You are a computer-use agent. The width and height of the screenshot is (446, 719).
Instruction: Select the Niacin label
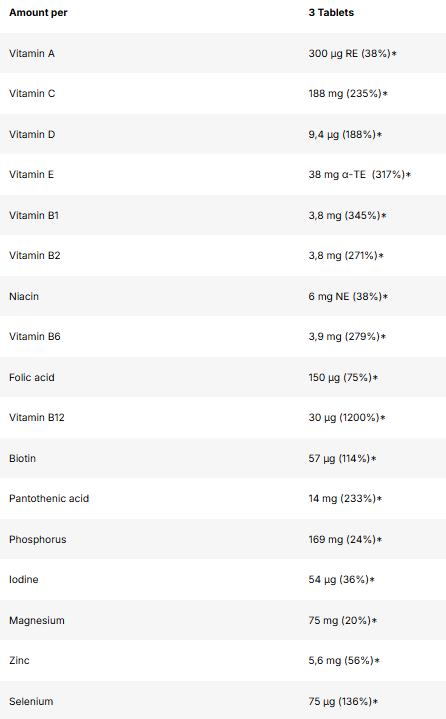pos(24,296)
